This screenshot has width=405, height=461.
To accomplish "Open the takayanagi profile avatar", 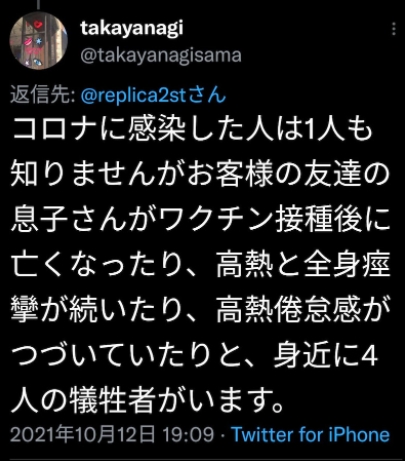I will coord(38,41).
